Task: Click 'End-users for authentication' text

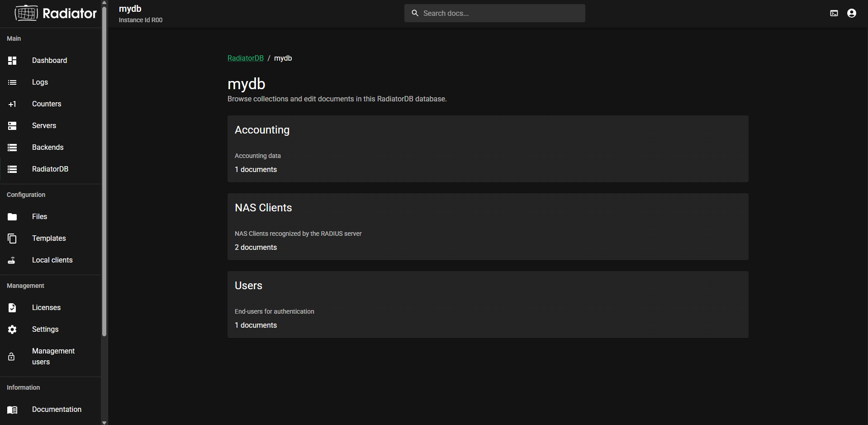Action: [274, 311]
